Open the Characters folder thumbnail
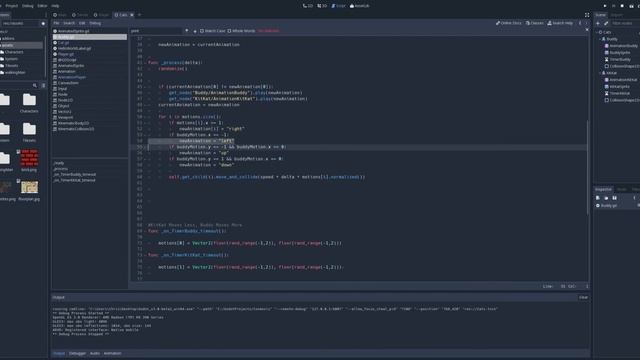Screen dimensions: 640x360 point(29,100)
